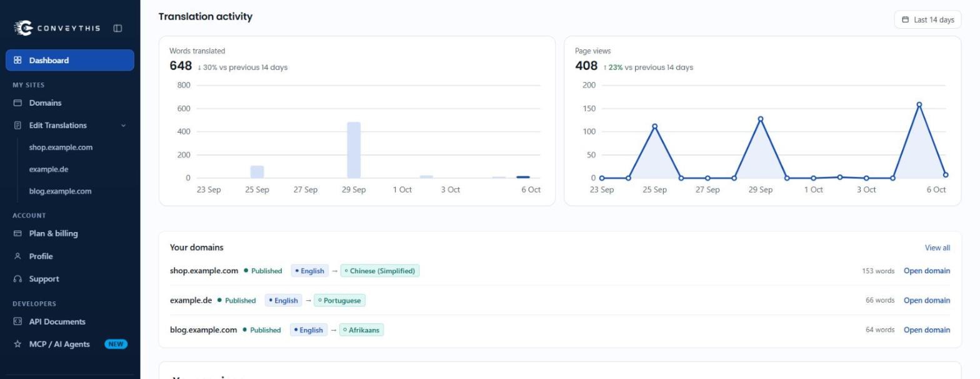Open domain for example.de
This screenshot has width=980, height=379.
point(927,300)
